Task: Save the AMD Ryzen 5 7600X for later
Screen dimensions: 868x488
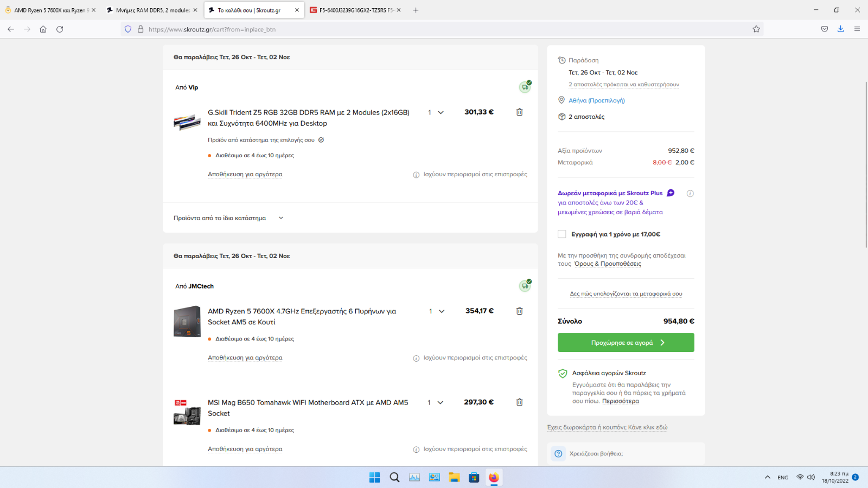Action: tap(245, 358)
